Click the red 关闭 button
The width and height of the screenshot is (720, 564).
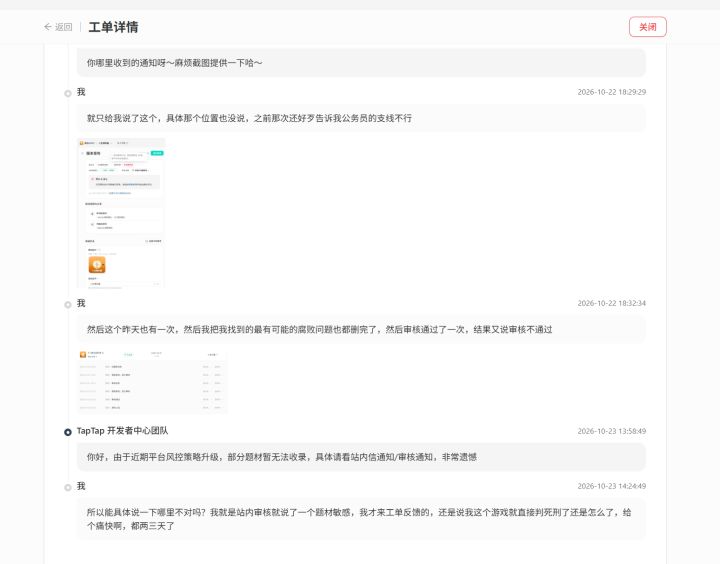(x=647, y=27)
